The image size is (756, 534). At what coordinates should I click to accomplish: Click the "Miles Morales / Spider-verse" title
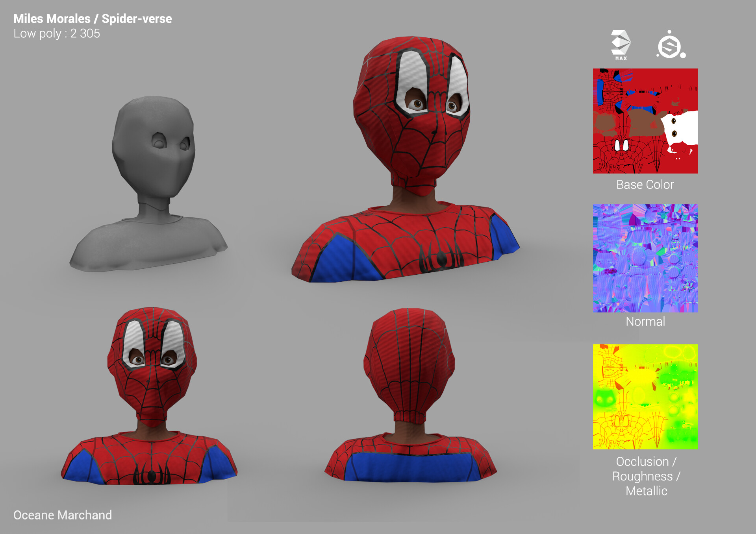pos(93,18)
